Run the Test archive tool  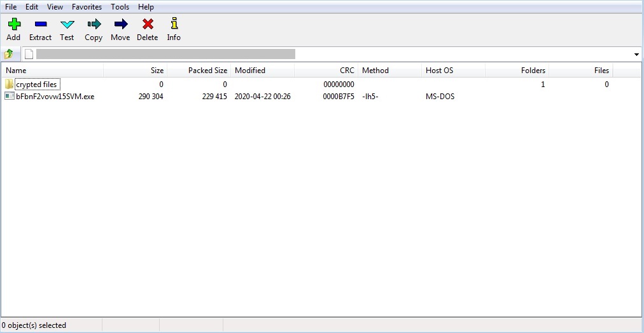(x=67, y=25)
